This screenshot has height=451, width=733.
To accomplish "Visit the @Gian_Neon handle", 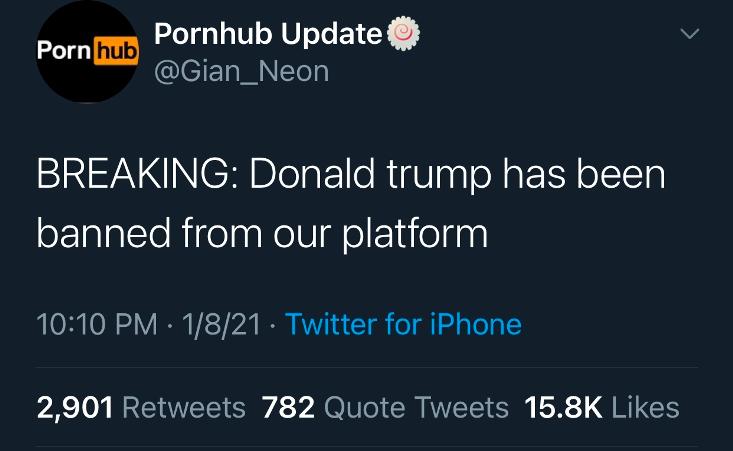I will click(x=242, y=72).
